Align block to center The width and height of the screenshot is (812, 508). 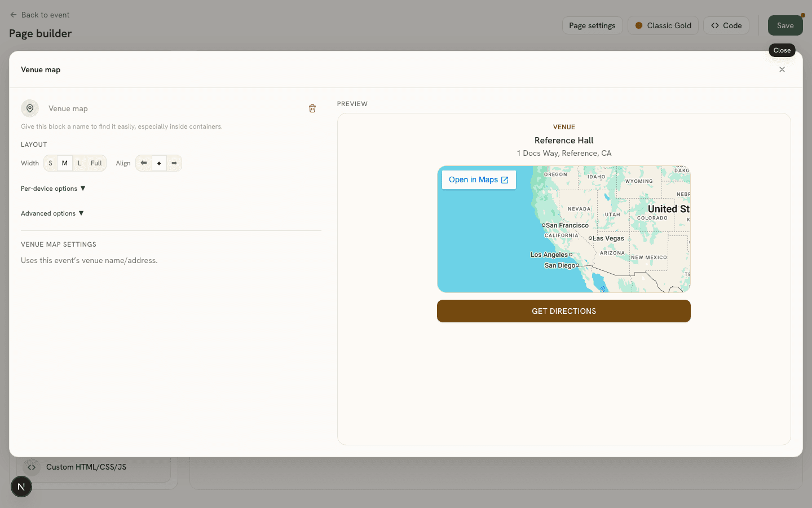(x=159, y=163)
